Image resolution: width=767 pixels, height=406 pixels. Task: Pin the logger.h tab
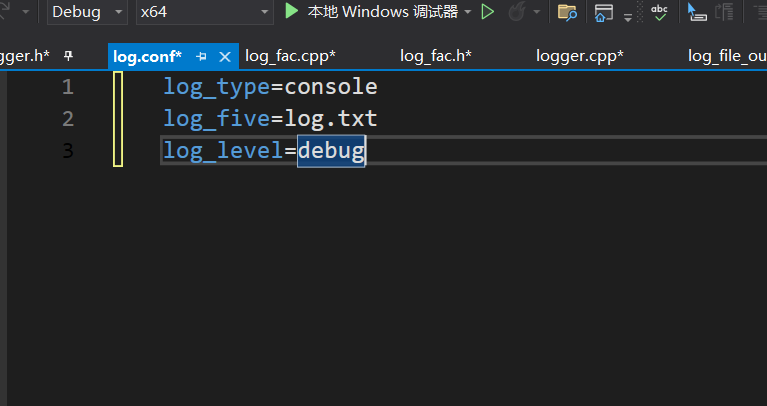(68, 56)
